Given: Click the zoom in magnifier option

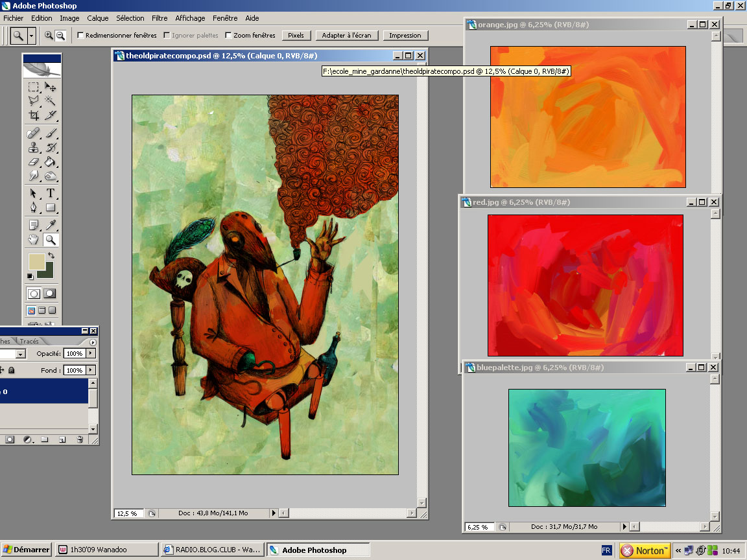Looking at the screenshot, I should (x=49, y=35).
